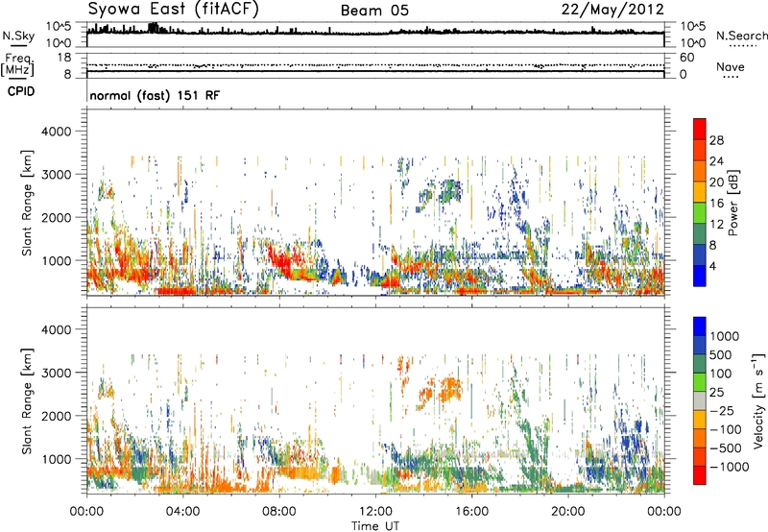Click the sky noise trace in top panel
The height and width of the screenshot is (532, 768).
(x=375, y=32)
